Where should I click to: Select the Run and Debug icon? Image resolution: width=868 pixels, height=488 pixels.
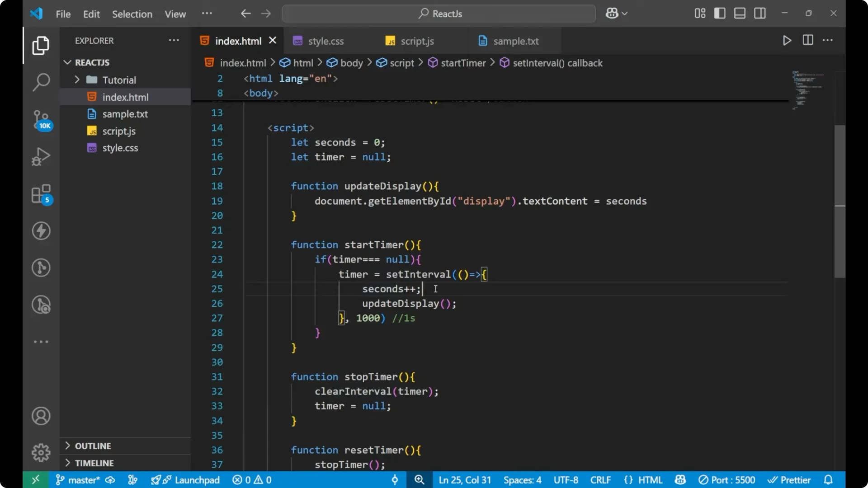coord(41,156)
